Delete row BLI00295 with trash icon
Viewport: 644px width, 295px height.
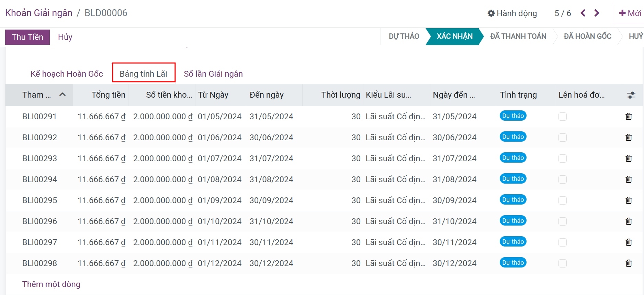coord(629,200)
